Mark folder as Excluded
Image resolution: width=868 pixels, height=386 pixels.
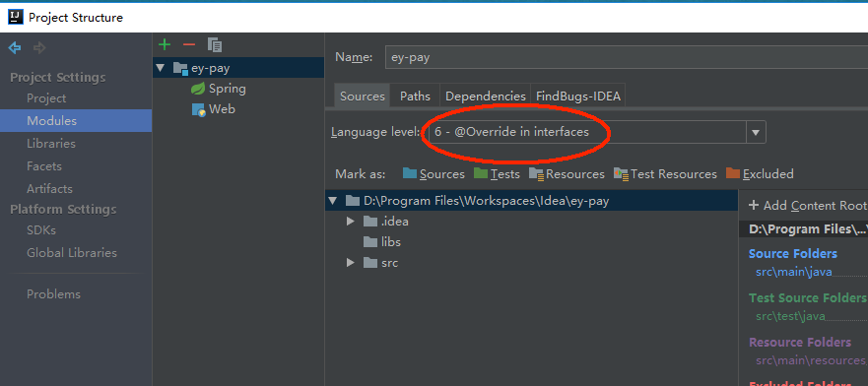click(760, 174)
